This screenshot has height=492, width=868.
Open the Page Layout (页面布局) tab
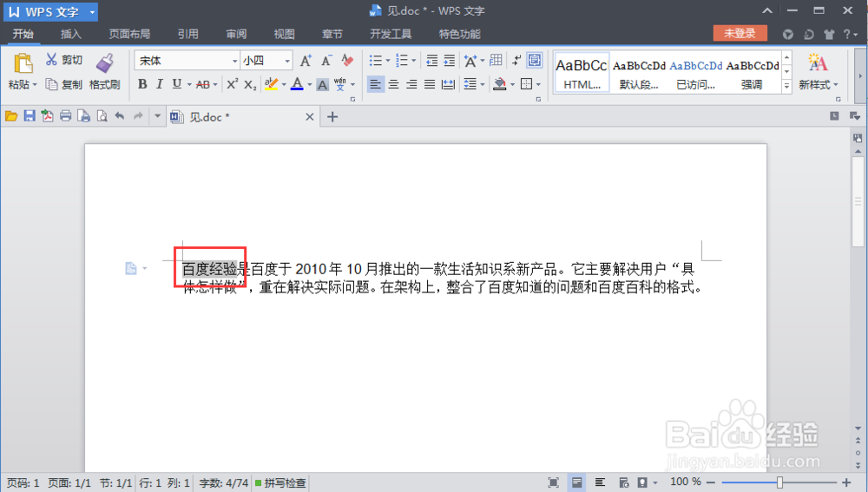click(x=129, y=34)
